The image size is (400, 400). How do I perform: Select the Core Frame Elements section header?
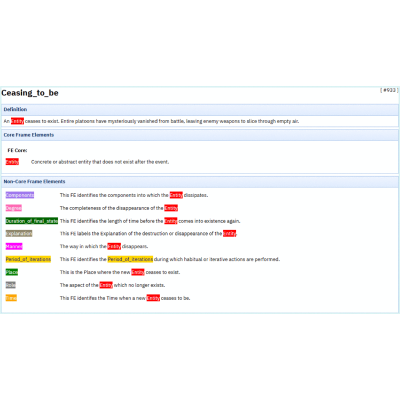tap(200, 135)
